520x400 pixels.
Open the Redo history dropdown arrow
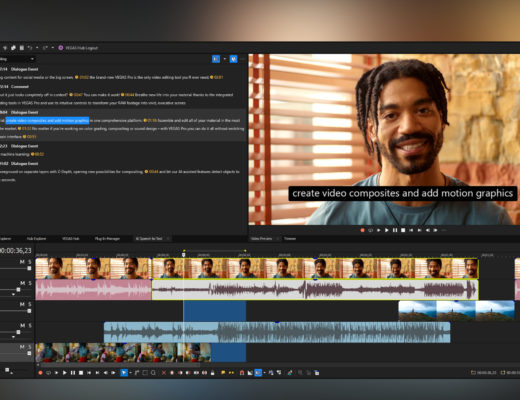(53, 48)
